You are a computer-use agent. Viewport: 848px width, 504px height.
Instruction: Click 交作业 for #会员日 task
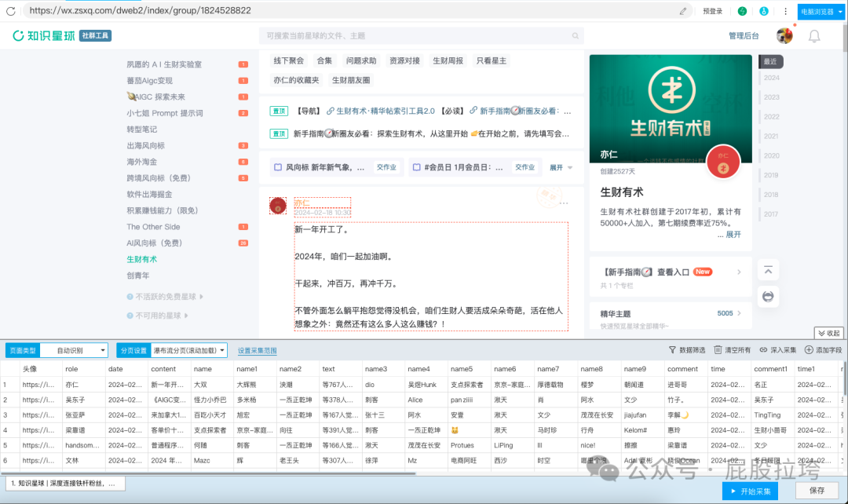tap(525, 167)
